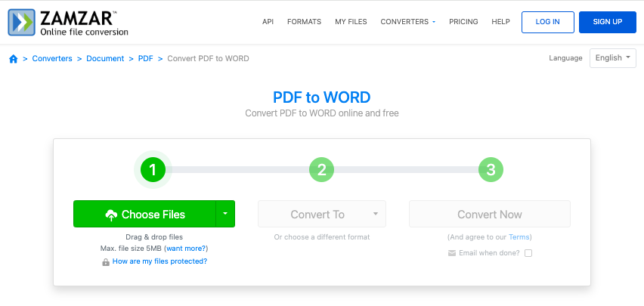Click Choose Files upload button
This screenshot has height=306, width=644.
[x=144, y=214]
